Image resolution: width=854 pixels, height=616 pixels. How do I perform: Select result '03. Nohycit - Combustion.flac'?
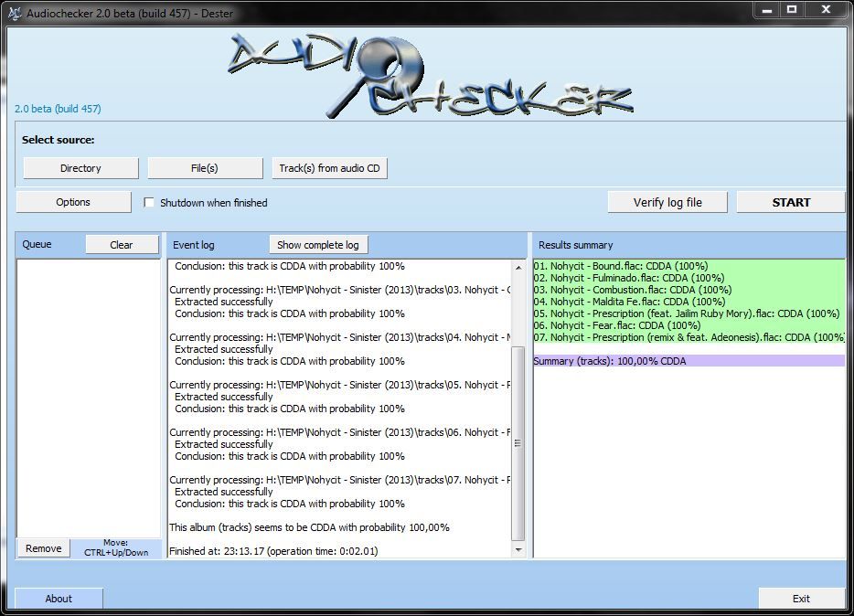689,290
